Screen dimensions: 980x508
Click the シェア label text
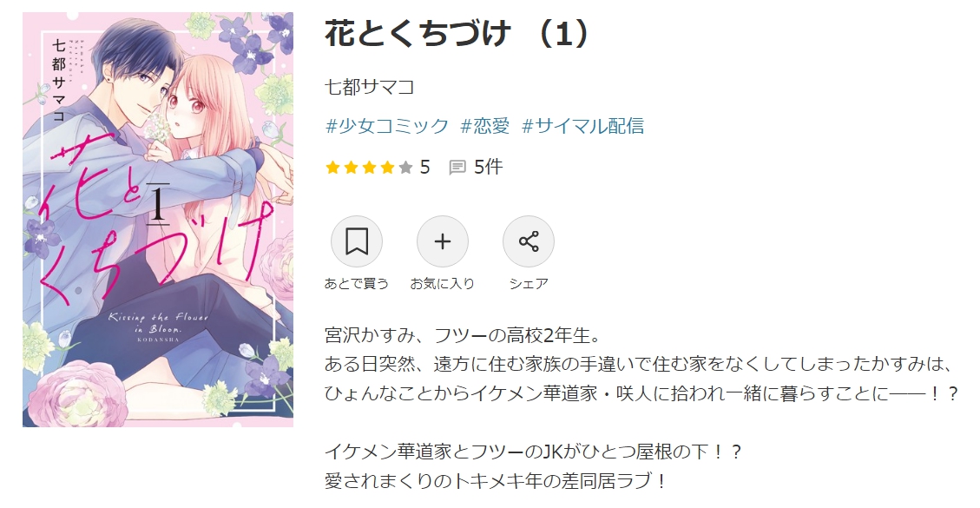point(529,283)
